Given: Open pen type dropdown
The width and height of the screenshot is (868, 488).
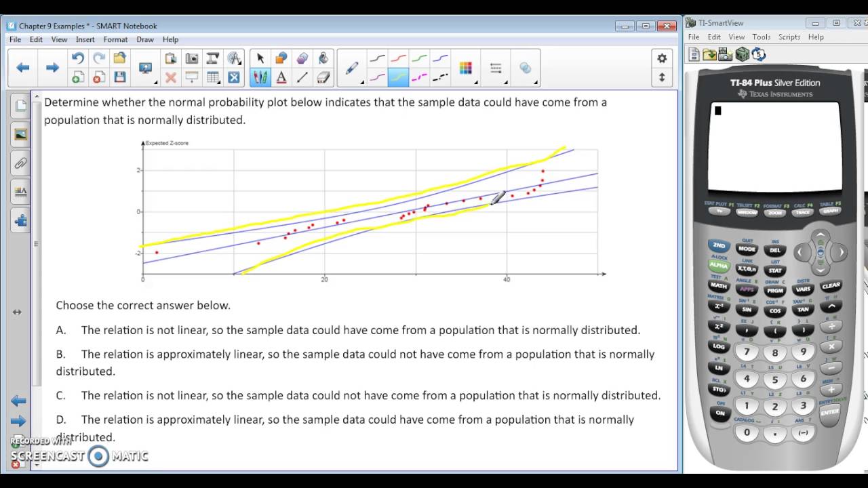Looking at the screenshot, I should pyautogui.click(x=353, y=68).
